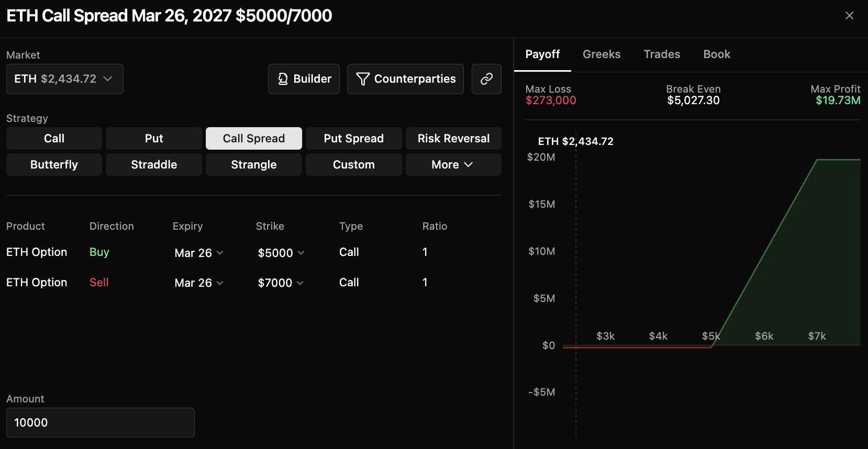
Task: Expand the More strategies menu
Action: point(453,164)
